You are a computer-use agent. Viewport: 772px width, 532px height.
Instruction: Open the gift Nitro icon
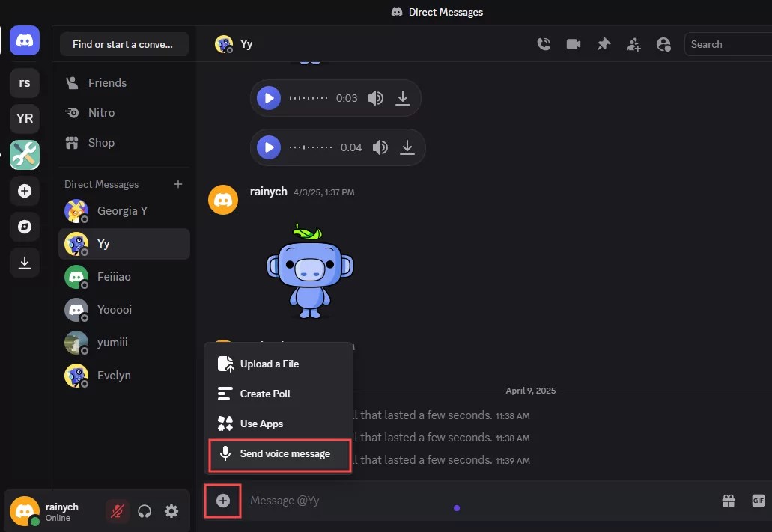(728, 501)
